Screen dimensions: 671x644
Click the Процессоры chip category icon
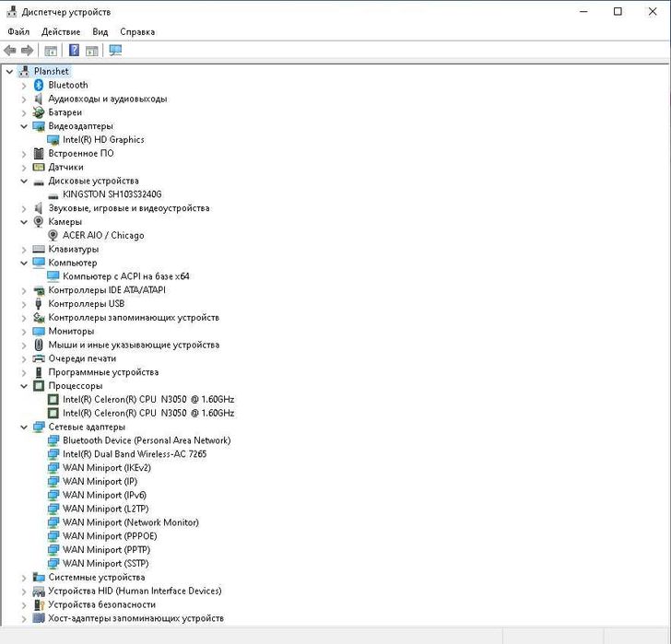[x=39, y=386]
